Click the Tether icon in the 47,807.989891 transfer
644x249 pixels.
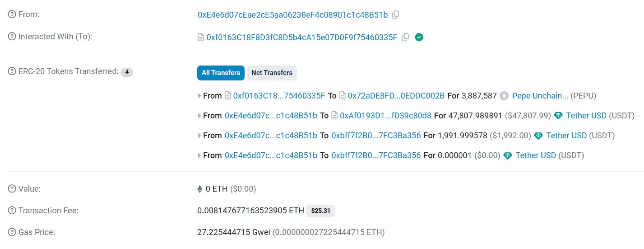click(558, 116)
